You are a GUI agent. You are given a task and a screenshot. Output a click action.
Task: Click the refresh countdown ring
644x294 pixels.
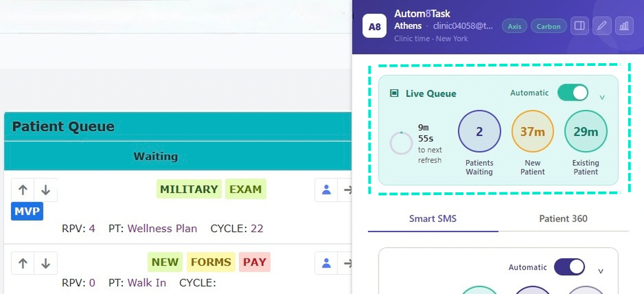(401, 143)
